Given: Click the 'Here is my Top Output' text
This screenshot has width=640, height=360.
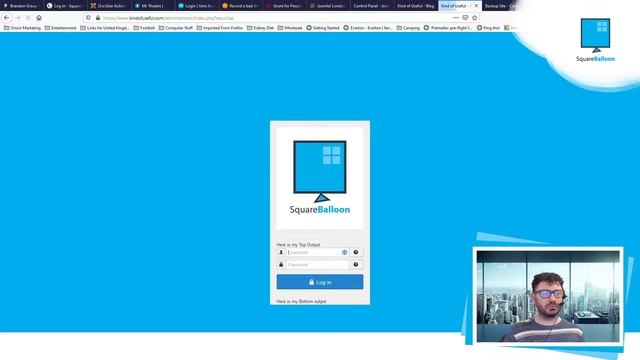Looking at the screenshot, I should coord(298,244).
